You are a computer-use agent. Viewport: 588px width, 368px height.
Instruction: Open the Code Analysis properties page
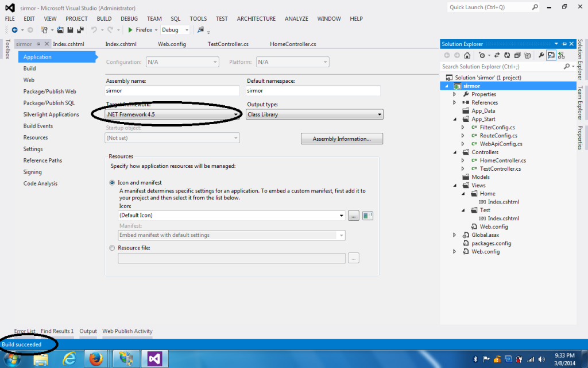[x=41, y=183]
